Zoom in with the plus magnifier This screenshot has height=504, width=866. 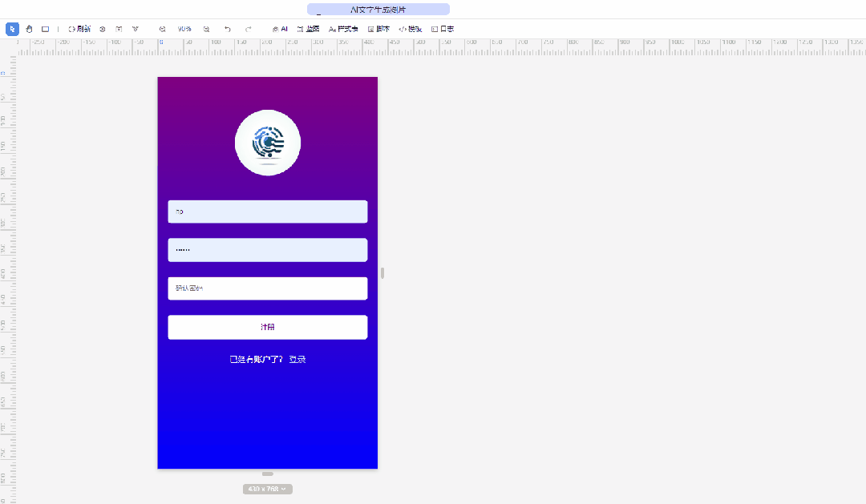(x=206, y=29)
